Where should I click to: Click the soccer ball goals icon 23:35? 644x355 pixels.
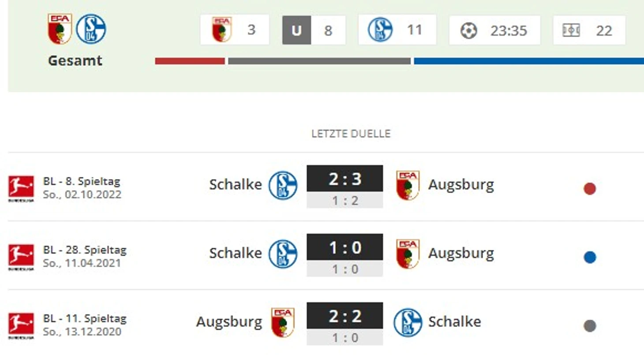click(469, 30)
